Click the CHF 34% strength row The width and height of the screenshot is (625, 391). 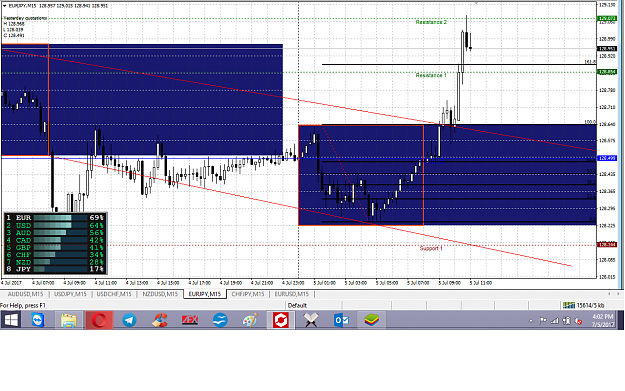coord(55,255)
